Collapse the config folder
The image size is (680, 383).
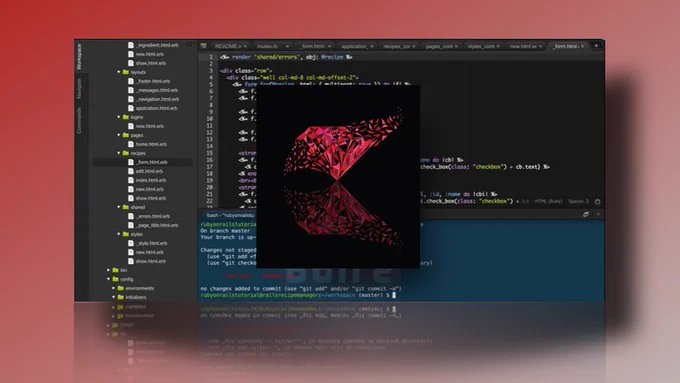click(108, 279)
